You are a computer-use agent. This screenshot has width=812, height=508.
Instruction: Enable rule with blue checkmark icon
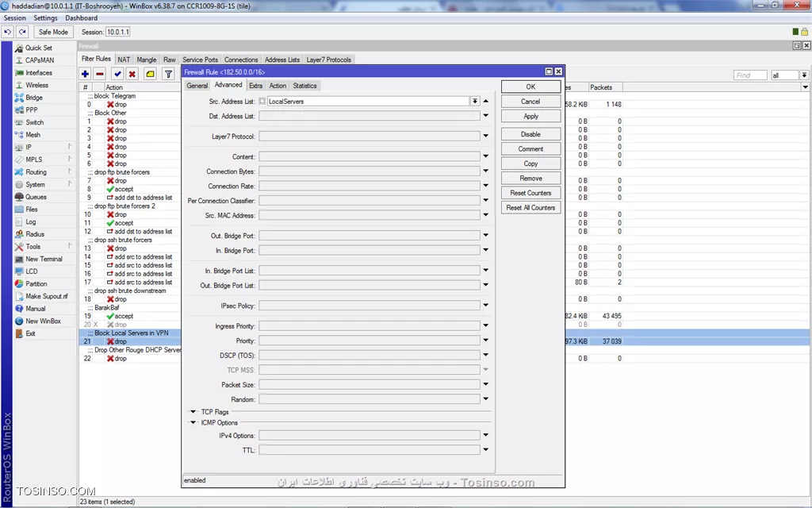click(x=117, y=74)
